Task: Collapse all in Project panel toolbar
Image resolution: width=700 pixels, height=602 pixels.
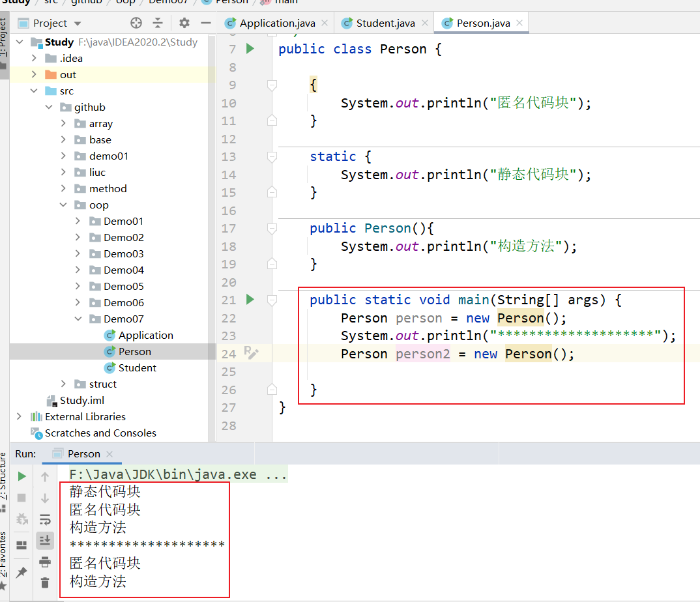Action: [x=158, y=23]
